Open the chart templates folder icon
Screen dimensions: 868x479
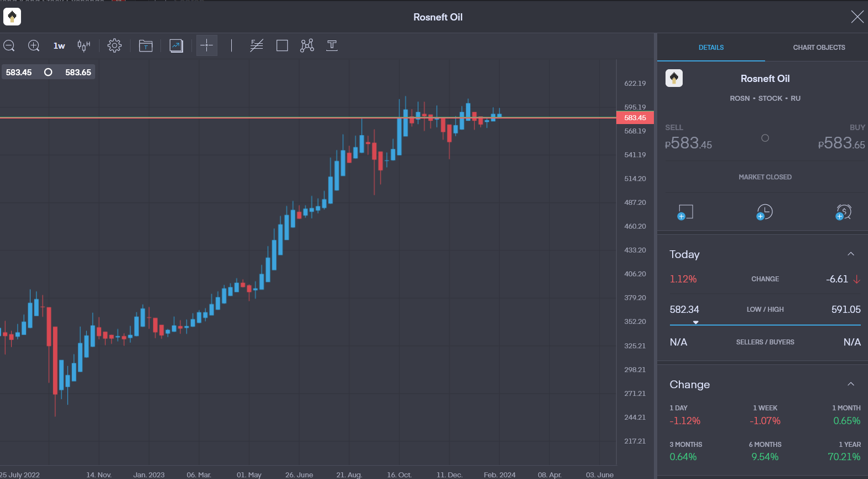pyautogui.click(x=145, y=45)
